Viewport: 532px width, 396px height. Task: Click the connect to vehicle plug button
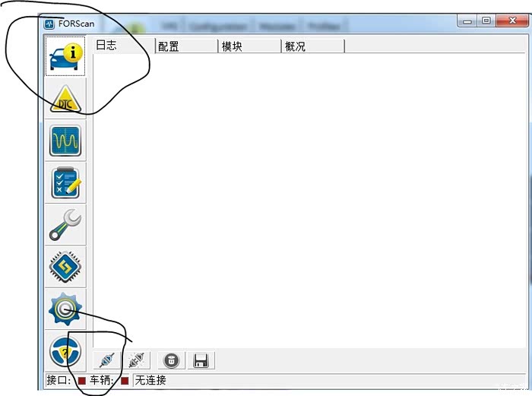click(107, 360)
